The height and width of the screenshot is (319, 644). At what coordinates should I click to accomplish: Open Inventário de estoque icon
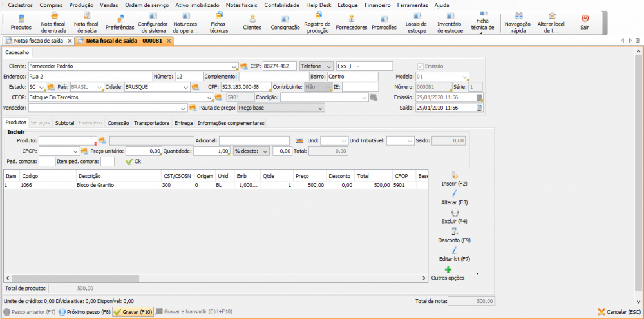click(450, 22)
